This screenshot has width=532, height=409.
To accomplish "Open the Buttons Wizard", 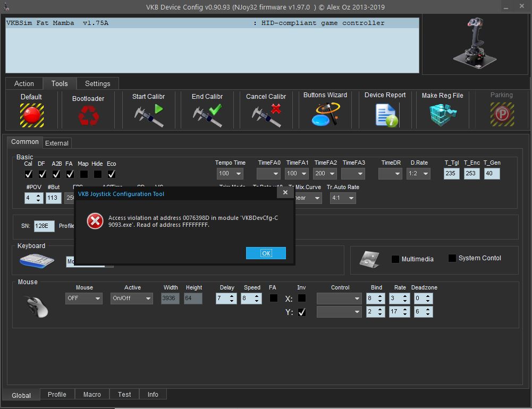I will tap(325, 115).
